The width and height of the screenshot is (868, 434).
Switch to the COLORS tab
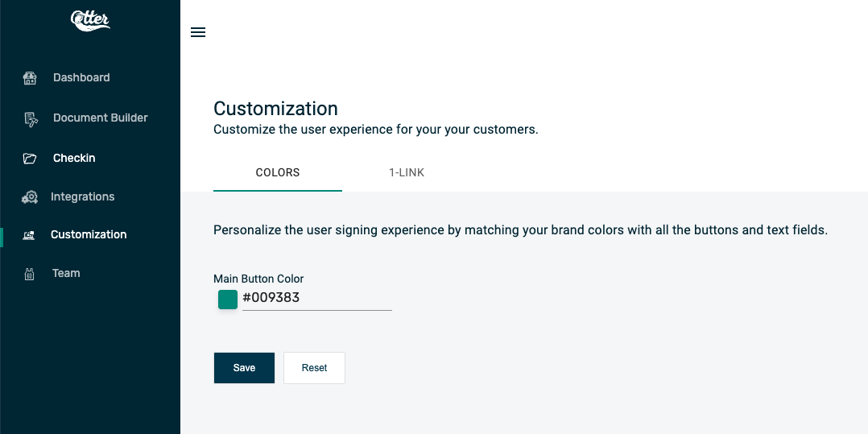click(277, 172)
